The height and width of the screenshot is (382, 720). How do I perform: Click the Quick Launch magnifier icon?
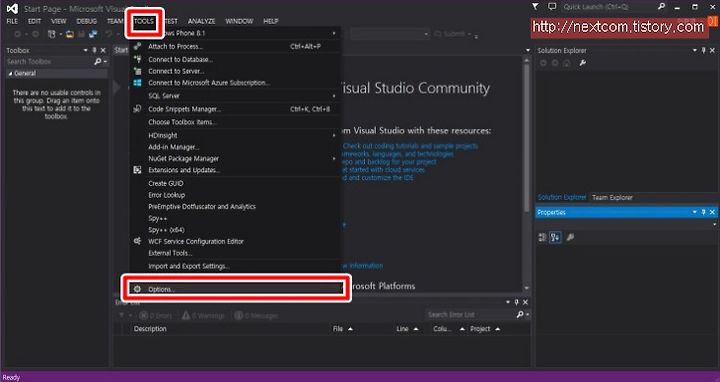pyautogui.click(x=661, y=6)
